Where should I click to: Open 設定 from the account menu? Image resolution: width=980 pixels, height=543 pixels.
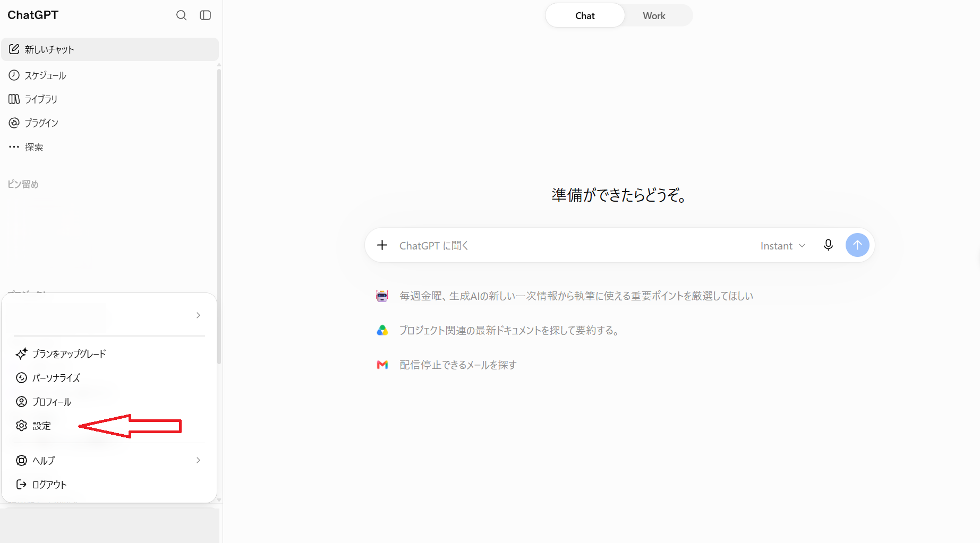pyautogui.click(x=109, y=426)
